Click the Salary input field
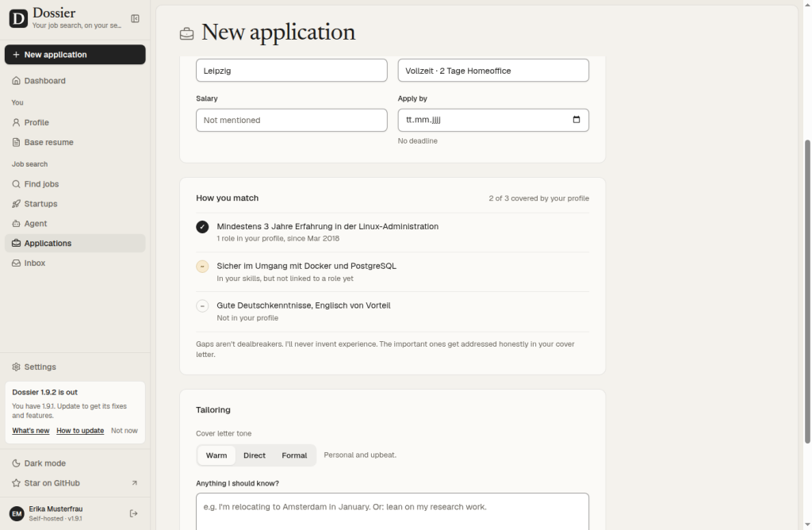This screenshot has height=530, width=812. click(292, 120)
